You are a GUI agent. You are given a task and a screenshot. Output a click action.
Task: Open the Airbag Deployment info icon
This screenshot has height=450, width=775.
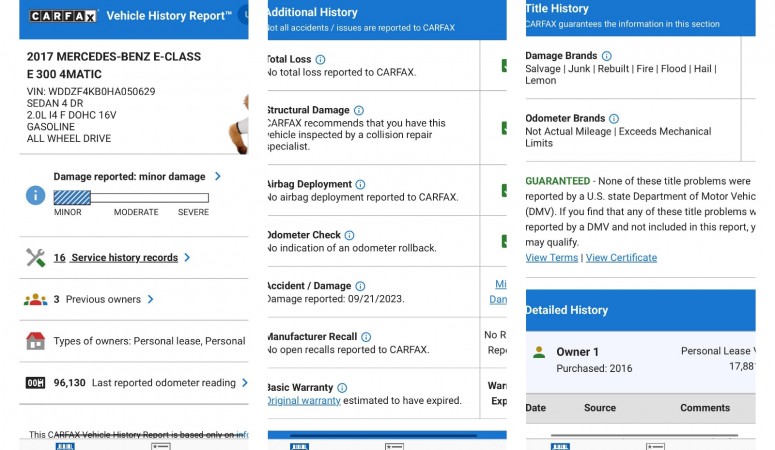click(360, 184)
